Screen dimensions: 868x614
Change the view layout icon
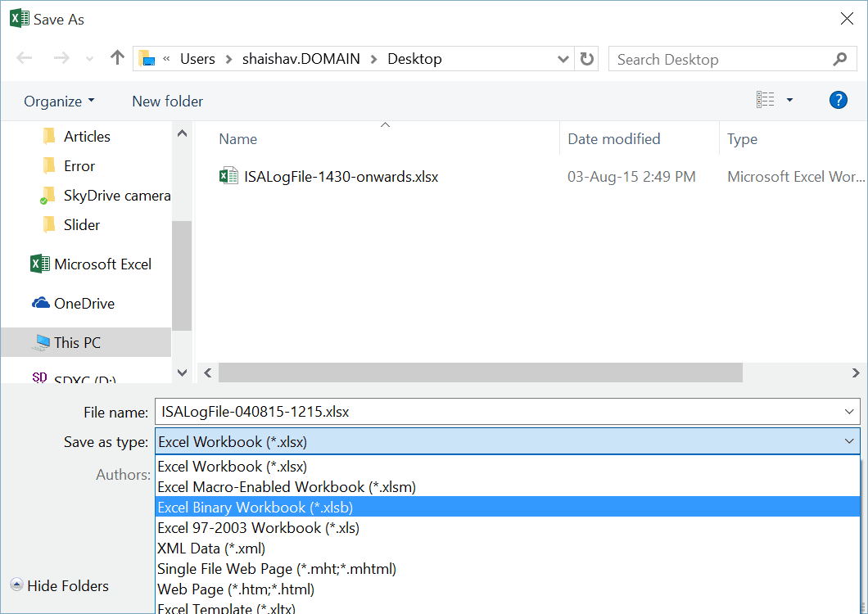tap(766, 100)
